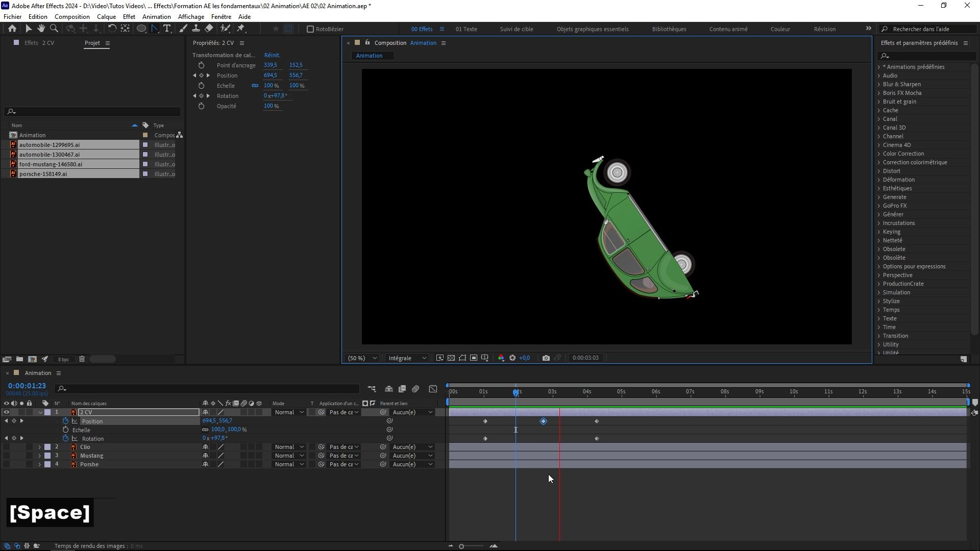The image size is (980, 551).
Task: Select the Hand tool
Action: pos(41,29)
